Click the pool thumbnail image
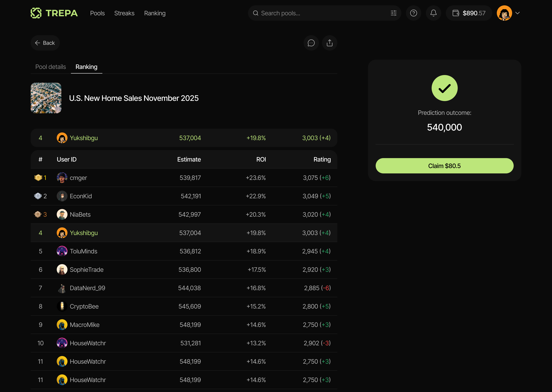 pos(46,98)
